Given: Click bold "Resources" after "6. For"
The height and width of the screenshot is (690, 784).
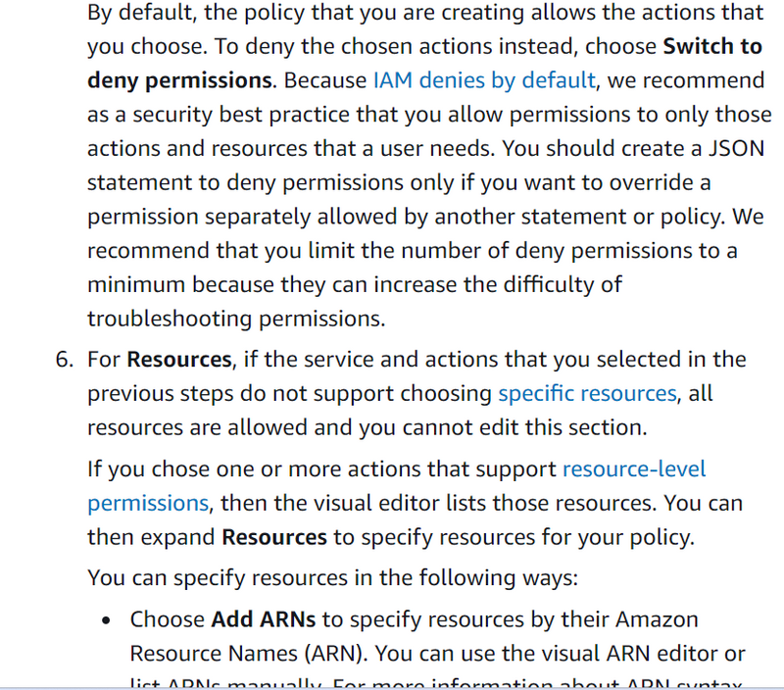Looking at the screenshot, I should [179, 360].
